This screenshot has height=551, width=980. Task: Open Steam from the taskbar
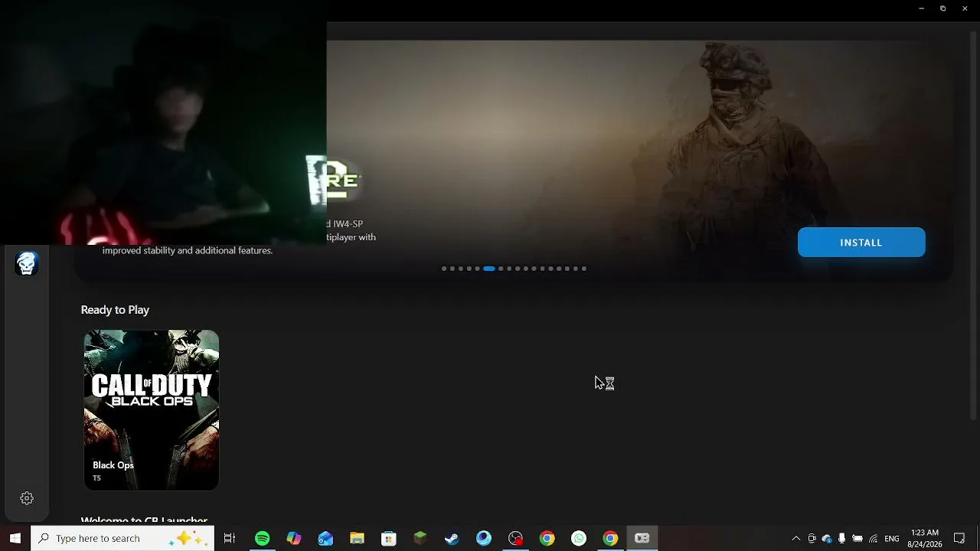(452, 538)
